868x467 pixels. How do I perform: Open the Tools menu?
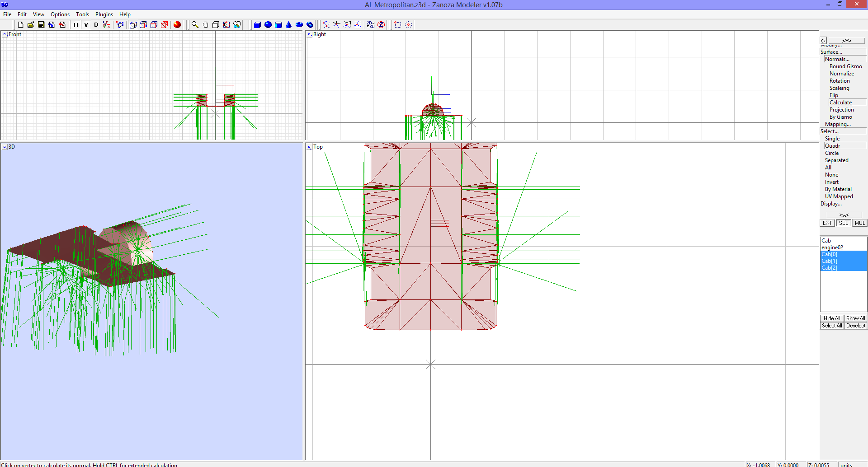82,14
